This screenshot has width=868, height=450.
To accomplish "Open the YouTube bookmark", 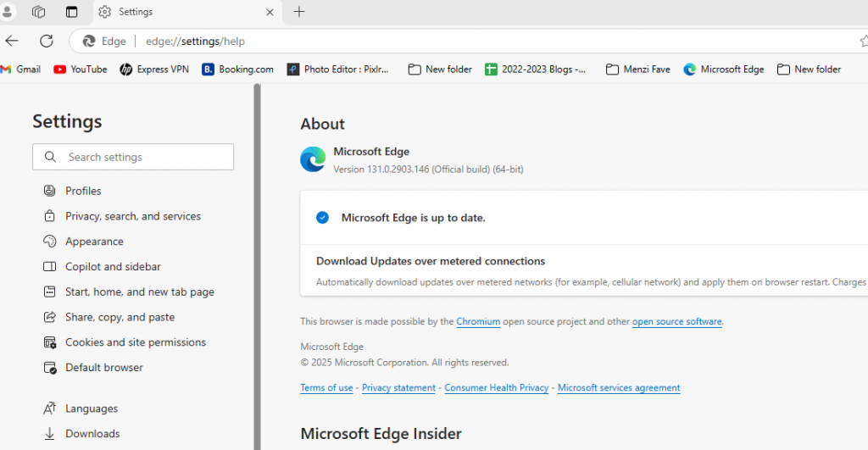I will click(x=81, y=69).
